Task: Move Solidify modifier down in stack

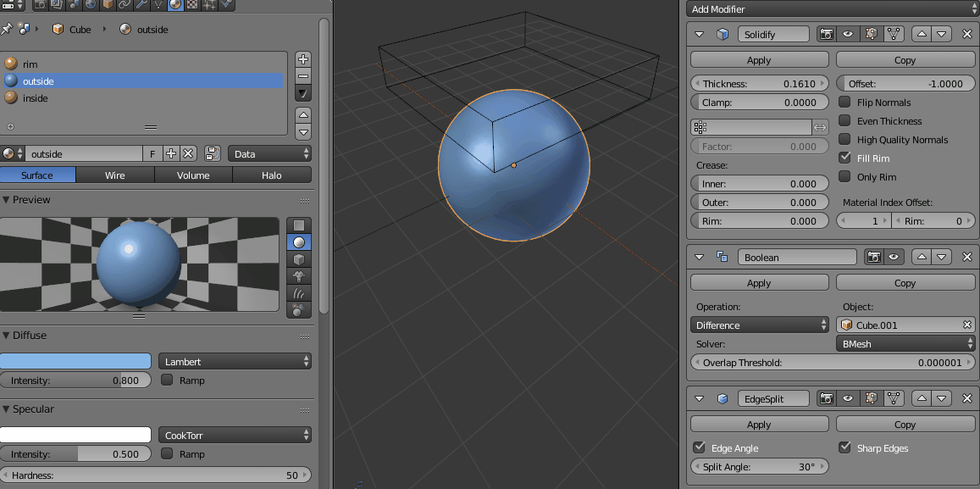Action: coord(941,35)
